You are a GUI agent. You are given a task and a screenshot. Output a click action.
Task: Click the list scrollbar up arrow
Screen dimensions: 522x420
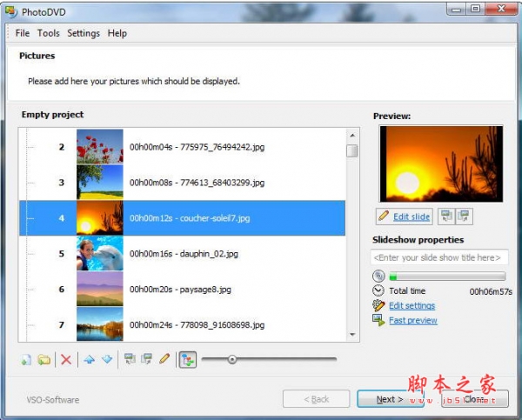pyautogui.click(x=352, y=136)
